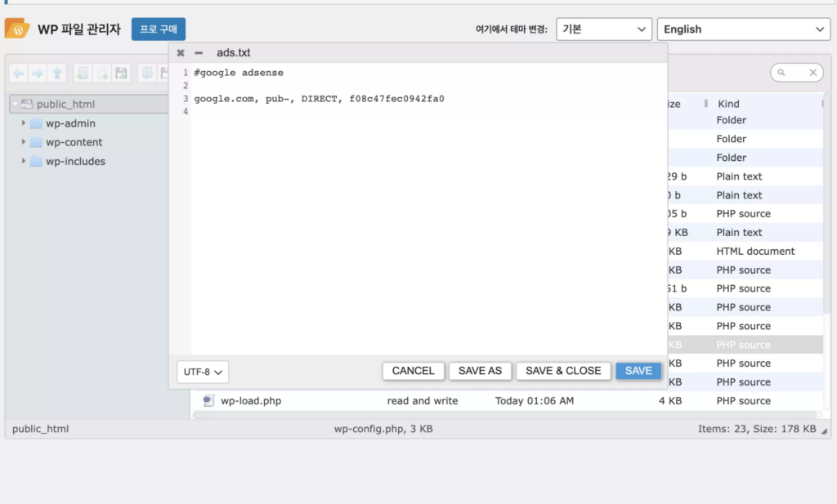Click the '4 KB' size cell
Screen dimensions: 837x504
coord(670,400)
